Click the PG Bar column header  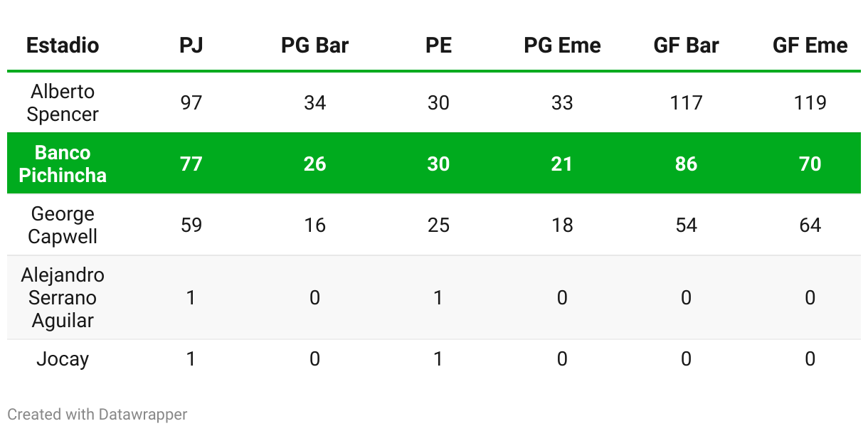tap(314, 46)
